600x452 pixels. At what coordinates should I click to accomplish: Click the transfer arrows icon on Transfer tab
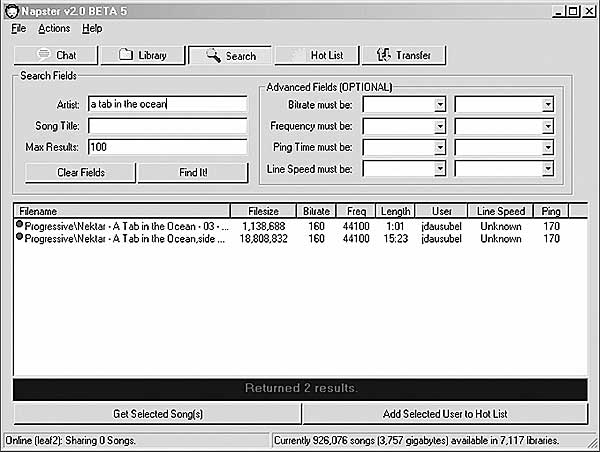click(383, 55)
